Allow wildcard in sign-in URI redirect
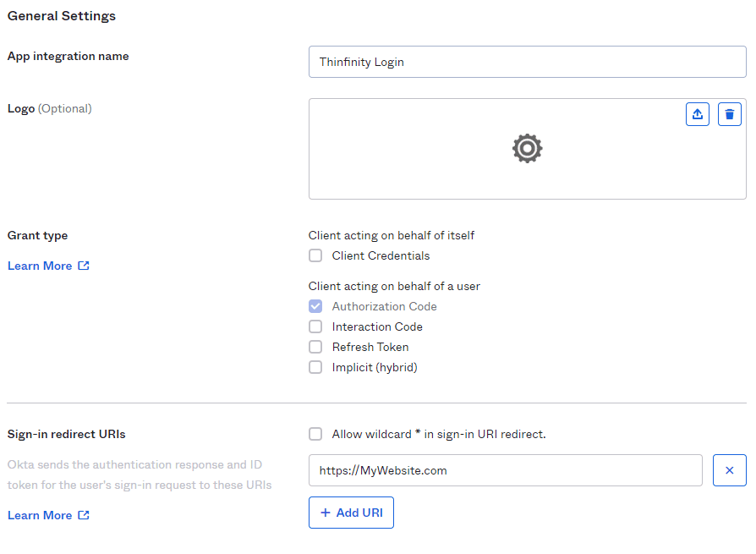The height and width of the screenshot is (554, 756). [x=315, y=433]
